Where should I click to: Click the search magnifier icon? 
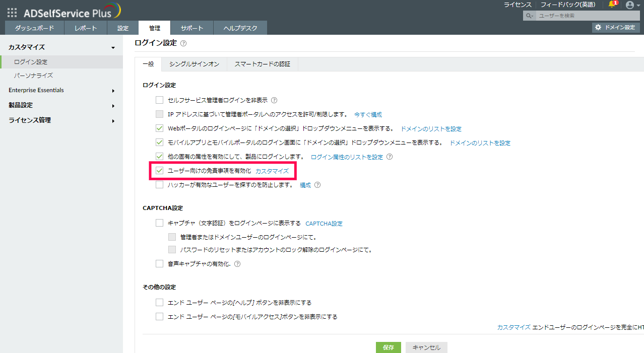pyautogui.click(x=529, y=16)
